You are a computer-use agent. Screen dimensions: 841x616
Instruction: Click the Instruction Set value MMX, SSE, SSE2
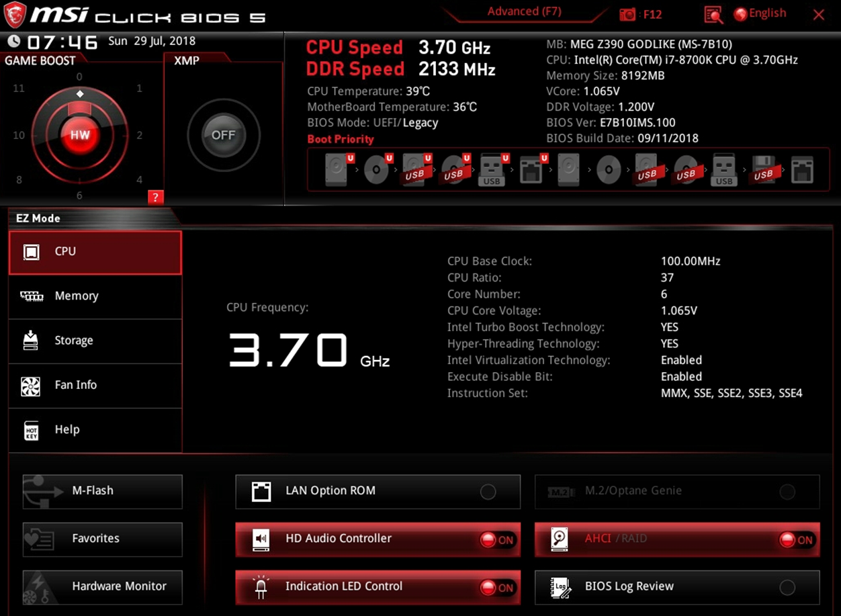pos(732,393)
